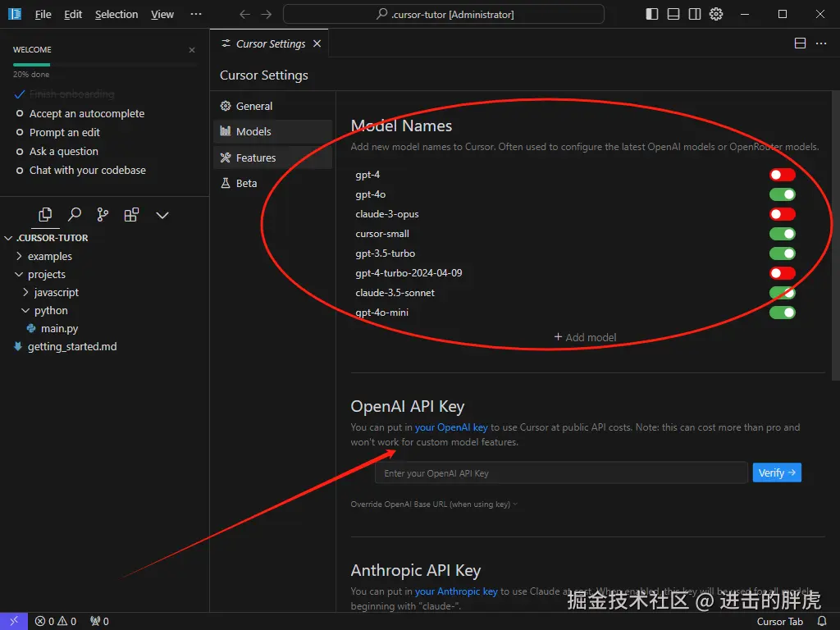Toggle the bottom panel layout icon
Viewport: 840px width, 630px height.
(x=673, y=14)
